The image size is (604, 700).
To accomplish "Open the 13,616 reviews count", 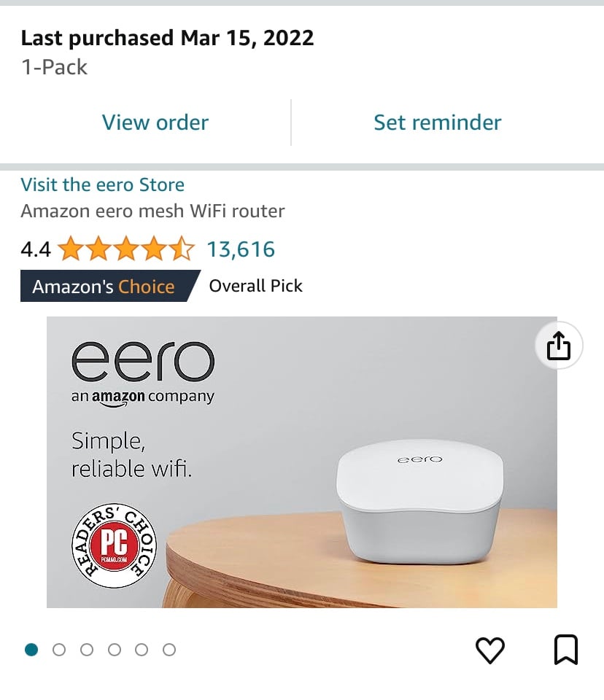I will (241, 249).
